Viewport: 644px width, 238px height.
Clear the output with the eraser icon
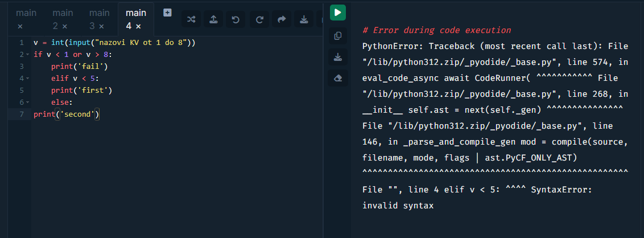click(338, 78)
